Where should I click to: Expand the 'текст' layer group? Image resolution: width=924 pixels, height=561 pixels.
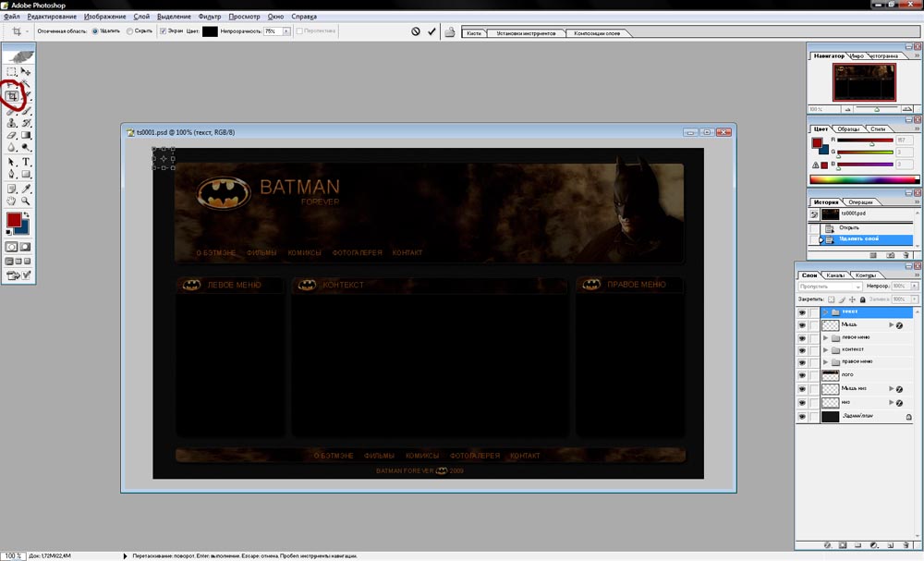[x=825, y=311]
